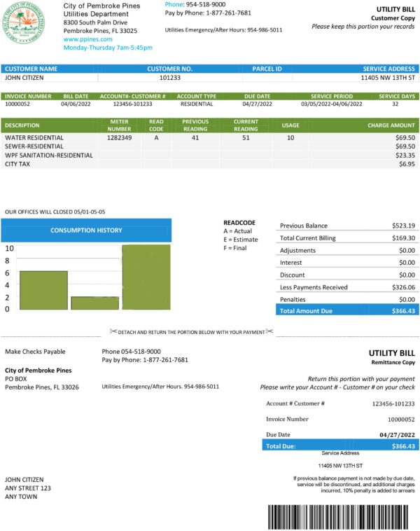Select the Previous Balance summary row
The image size is (420, 531).
pyautogui.click(x=347, y=226)
